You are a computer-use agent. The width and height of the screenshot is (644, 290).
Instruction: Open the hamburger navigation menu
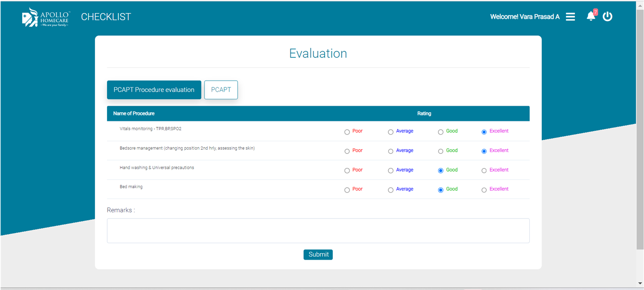571,16
